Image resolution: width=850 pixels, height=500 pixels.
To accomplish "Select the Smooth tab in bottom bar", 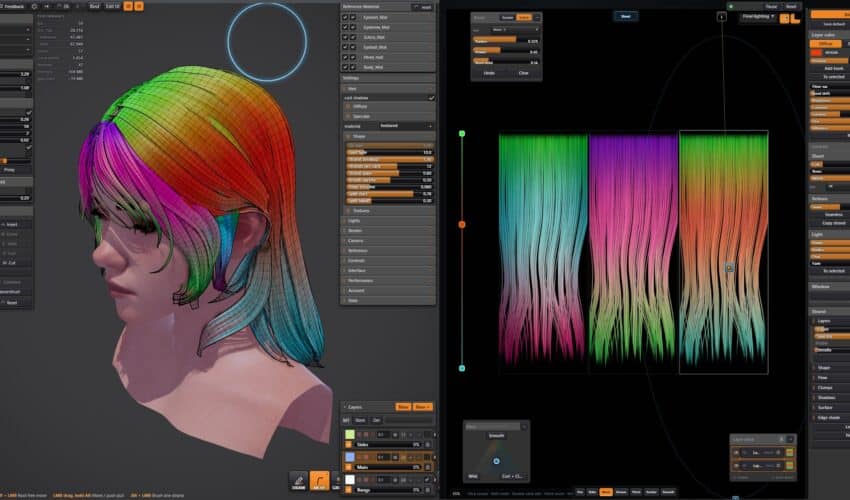I will tap(668, 492).
